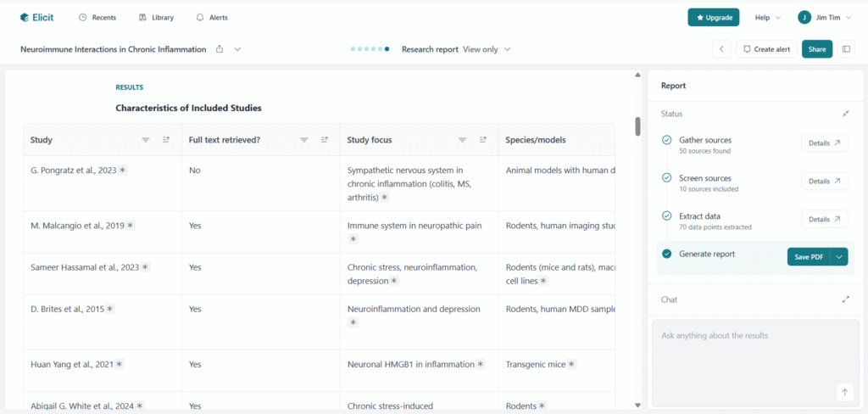The width and height of the screenshot is (868, 414).
Task: Expand the Save PDF options arrow
Action: (x=839, y=257)
